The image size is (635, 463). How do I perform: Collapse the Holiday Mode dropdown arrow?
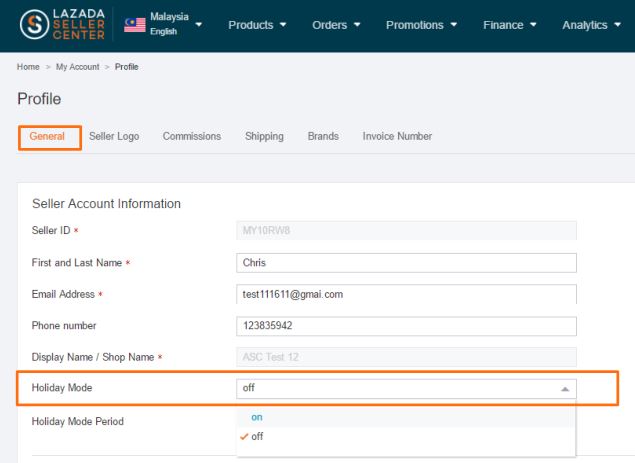click(x=565, y=389)
